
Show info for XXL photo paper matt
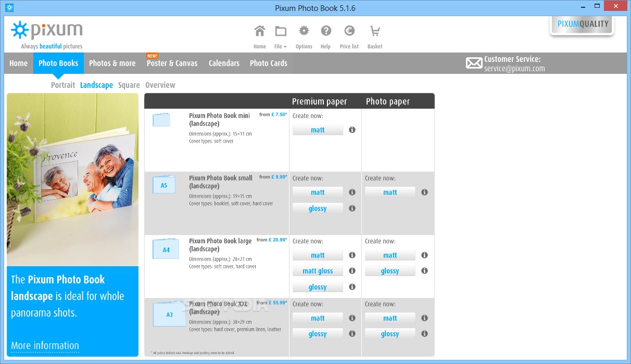click(424, 318)
